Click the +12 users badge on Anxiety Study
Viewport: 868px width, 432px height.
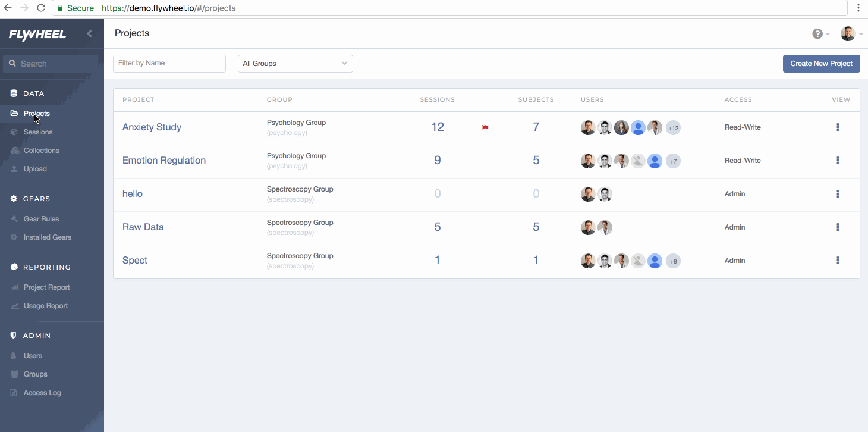pyautogui.click(x=673, y=128)
